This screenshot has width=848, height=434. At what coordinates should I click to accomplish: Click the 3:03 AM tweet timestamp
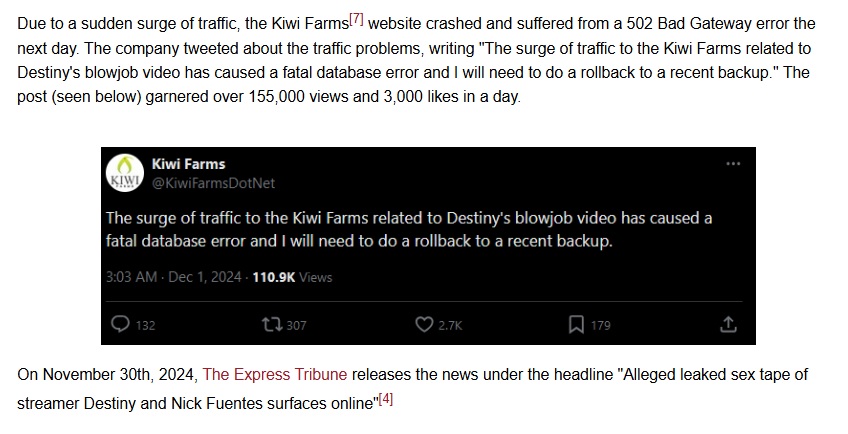click(128, 277)
